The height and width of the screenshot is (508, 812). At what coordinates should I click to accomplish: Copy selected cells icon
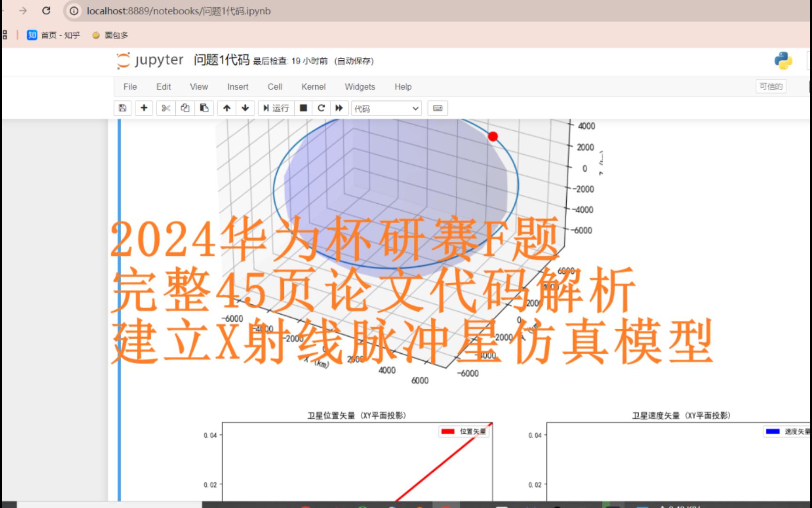click(185, 108)
